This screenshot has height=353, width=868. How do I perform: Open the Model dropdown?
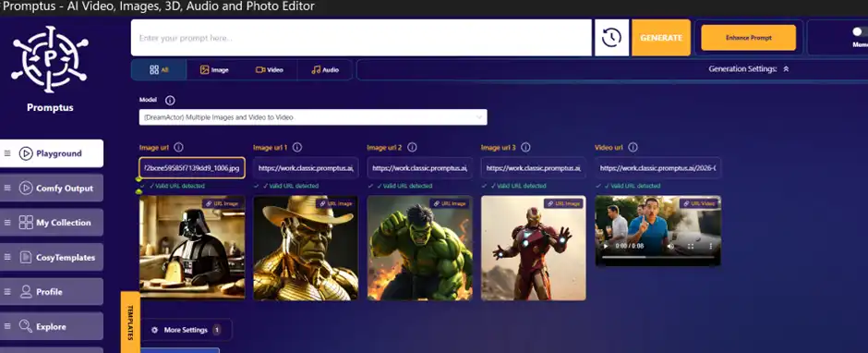tap(313, 117)
